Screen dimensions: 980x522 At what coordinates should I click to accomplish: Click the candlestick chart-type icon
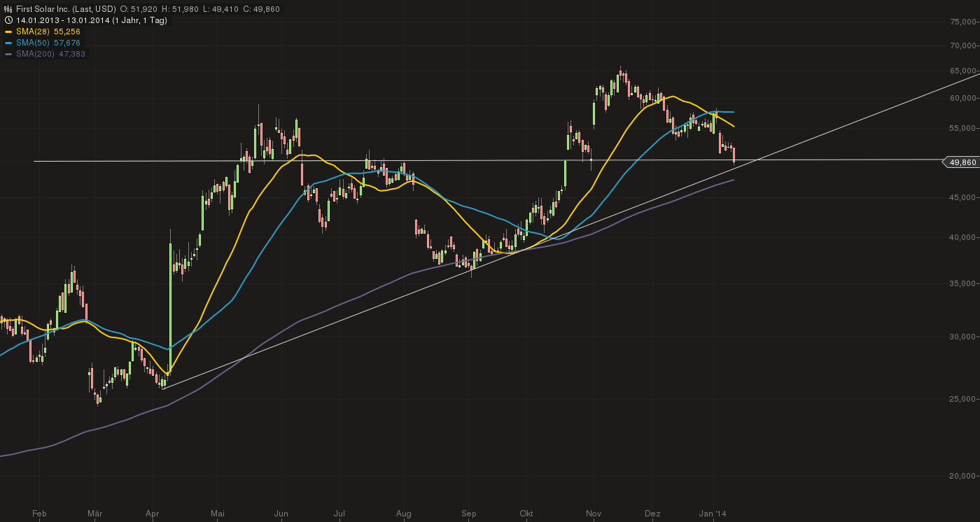(x=8, y=9)
